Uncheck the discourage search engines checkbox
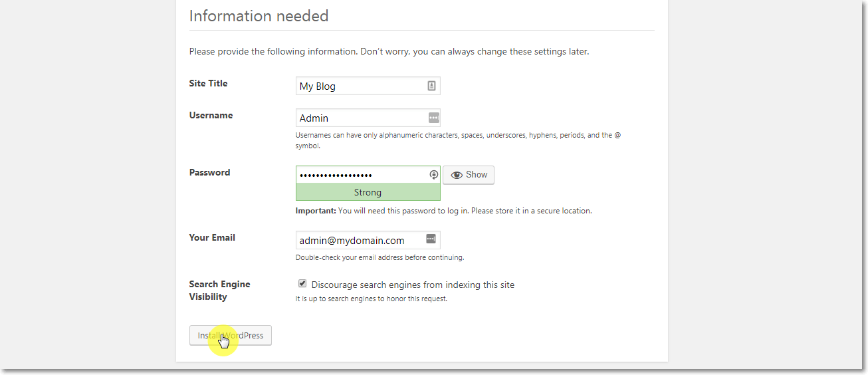Viewport: 868px width, 375px height. point(302,283)
